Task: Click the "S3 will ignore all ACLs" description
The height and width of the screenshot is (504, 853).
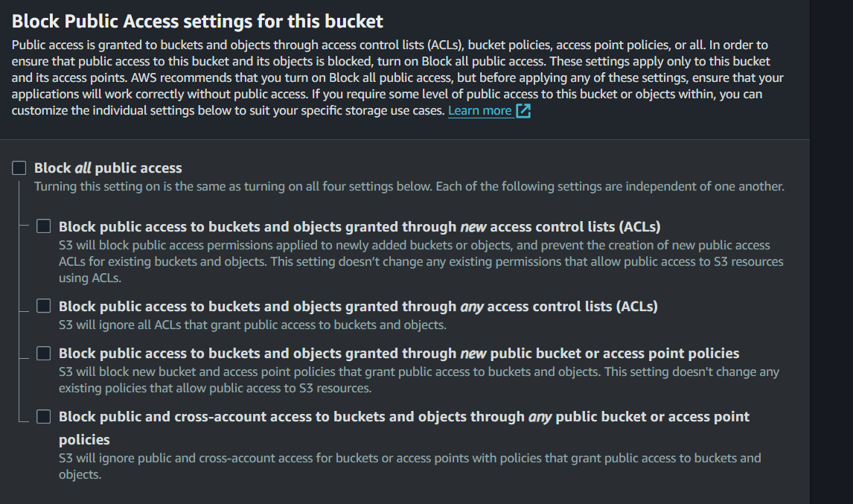Action: click(x=252, y=325)
